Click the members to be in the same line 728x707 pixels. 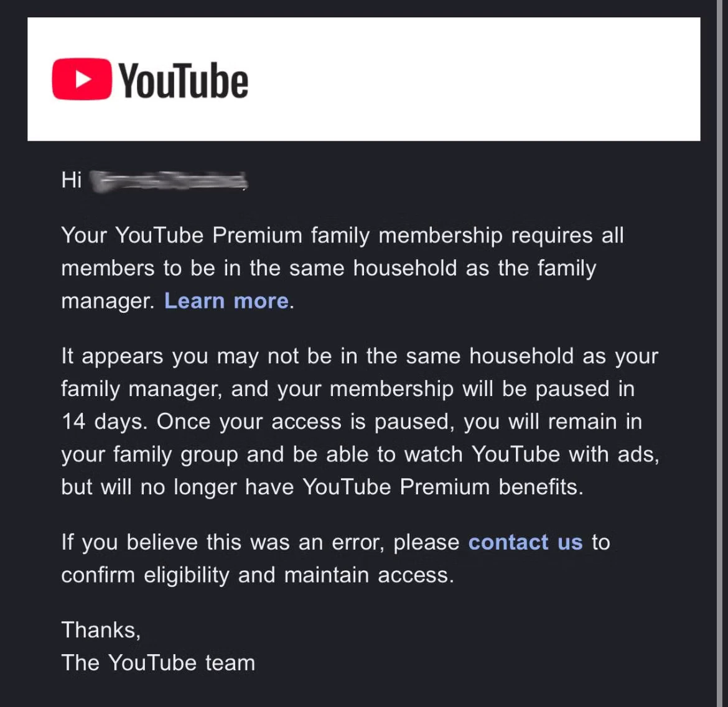pos(329,269)
